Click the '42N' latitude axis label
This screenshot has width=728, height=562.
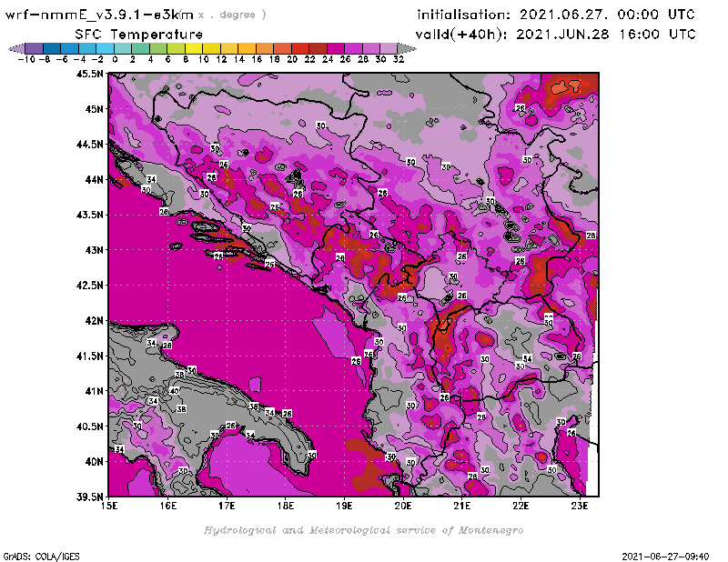(95, 321)
